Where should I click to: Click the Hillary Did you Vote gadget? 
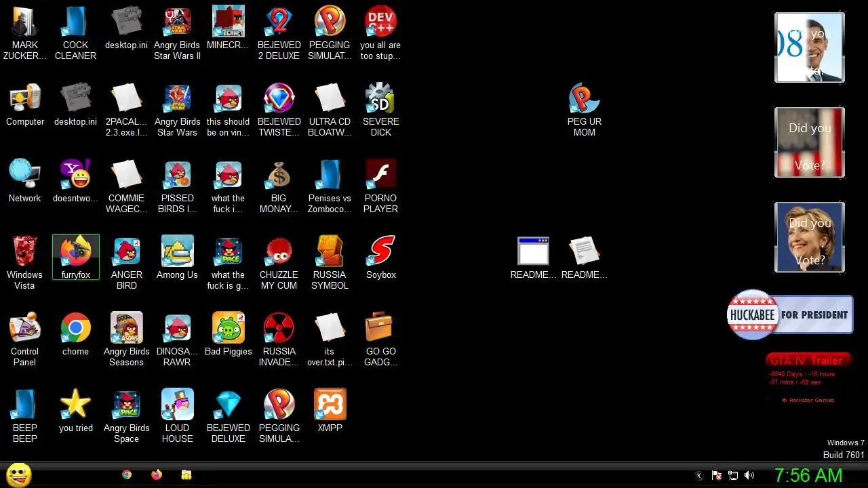[810, 237]
